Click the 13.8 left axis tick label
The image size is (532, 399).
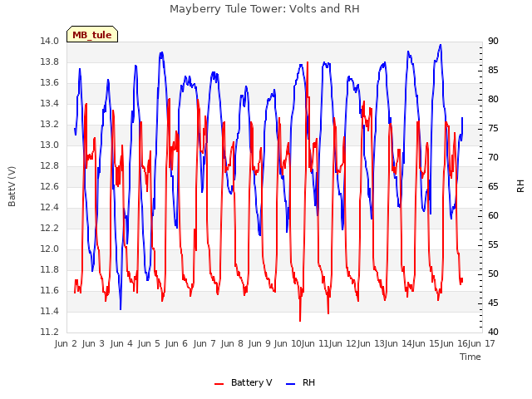(x=50, y=62)
